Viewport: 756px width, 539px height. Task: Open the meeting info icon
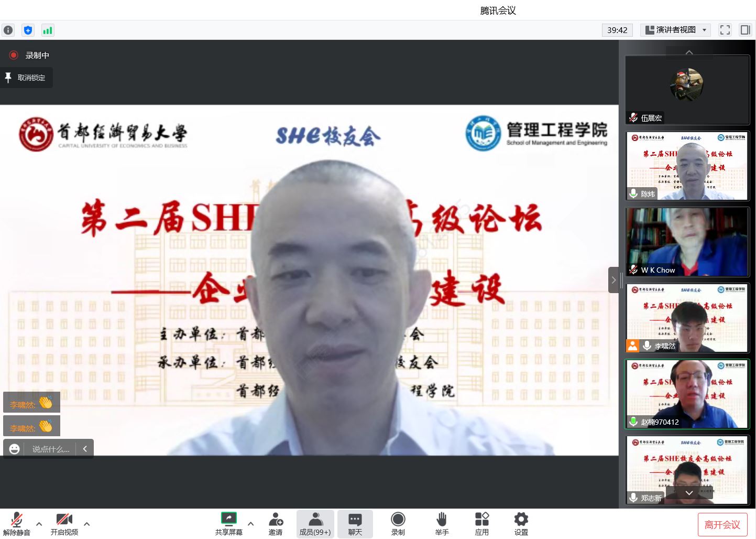click(x=8, y=30)
